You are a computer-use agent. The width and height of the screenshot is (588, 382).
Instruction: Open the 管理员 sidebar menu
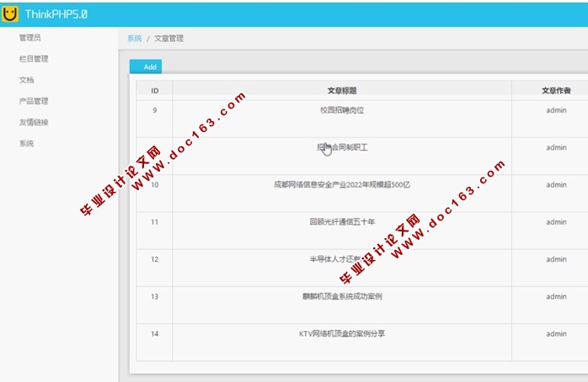(x=30, y=38)
